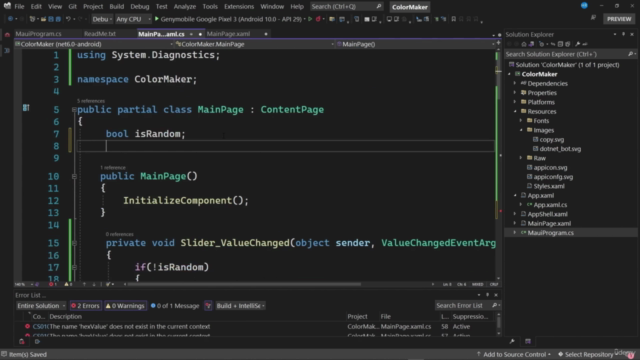The image size is (640, 360).
Task: Click the red error-count icon in editor status strip
Action: [51, 284]
